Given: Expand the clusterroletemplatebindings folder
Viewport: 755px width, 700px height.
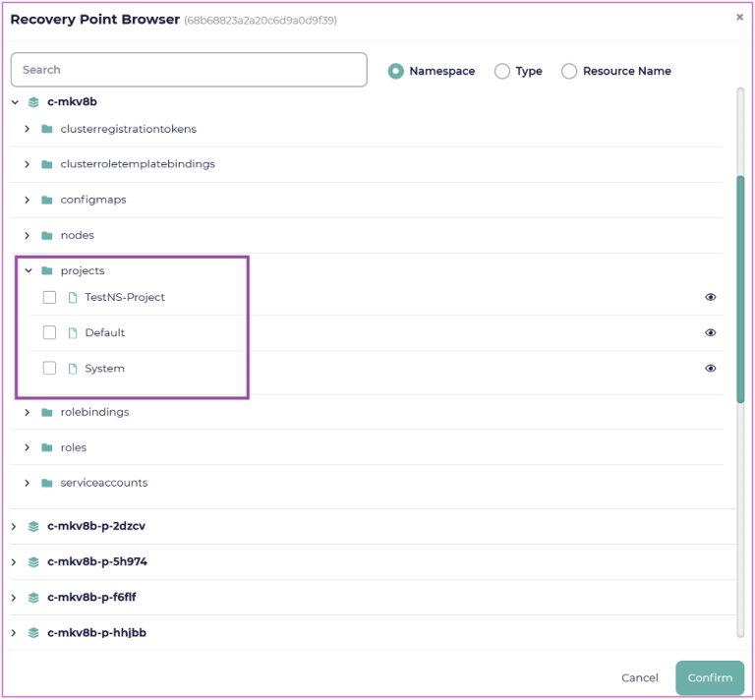Looking at the screenshot, I should [27, 164].
